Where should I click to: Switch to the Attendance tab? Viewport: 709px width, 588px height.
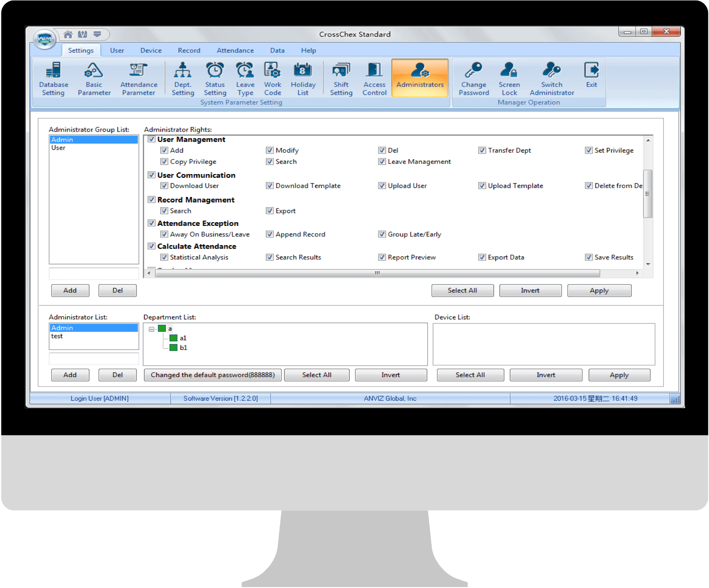[x=235, y=50]
